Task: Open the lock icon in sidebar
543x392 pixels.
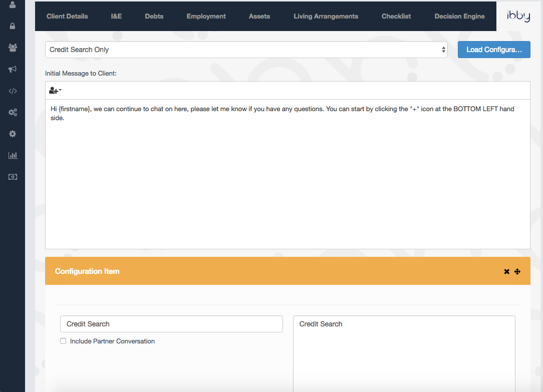Action: coord(13,26)
